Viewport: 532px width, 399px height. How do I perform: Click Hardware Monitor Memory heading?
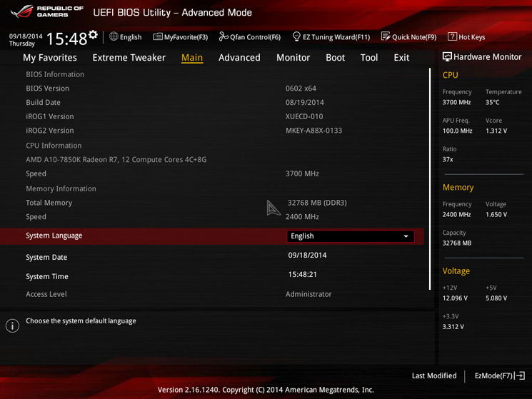pos(458,188)
